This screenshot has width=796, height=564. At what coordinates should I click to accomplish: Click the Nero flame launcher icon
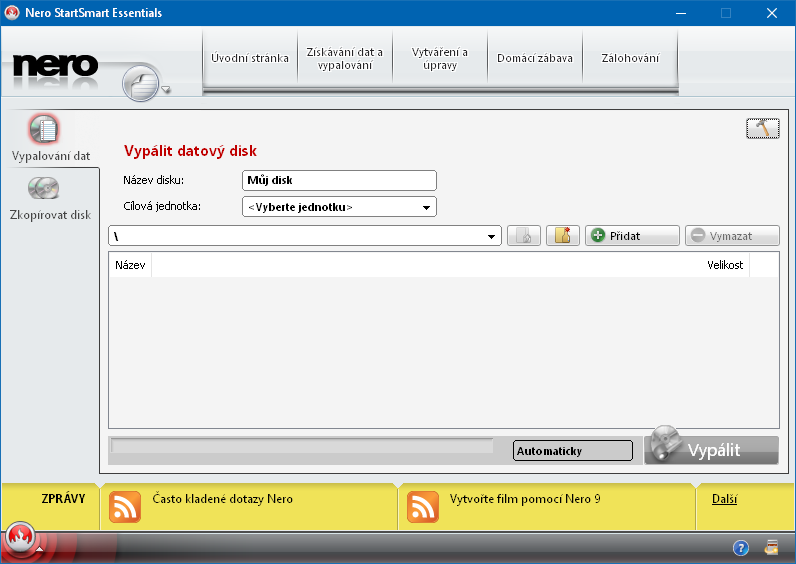click(19, 539)
